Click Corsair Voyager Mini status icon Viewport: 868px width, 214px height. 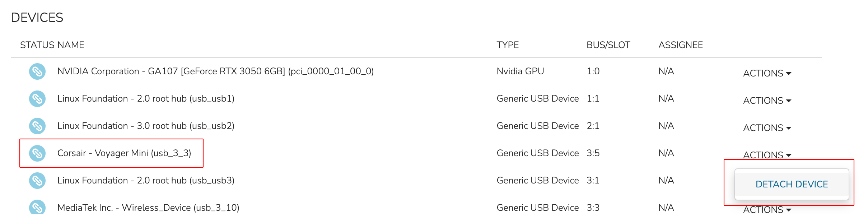(x=37, y=153)
